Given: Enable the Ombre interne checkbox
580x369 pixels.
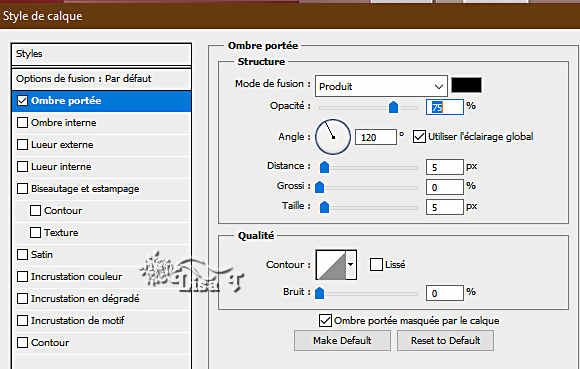Looking at the screenshot, I should click(23, 122).
